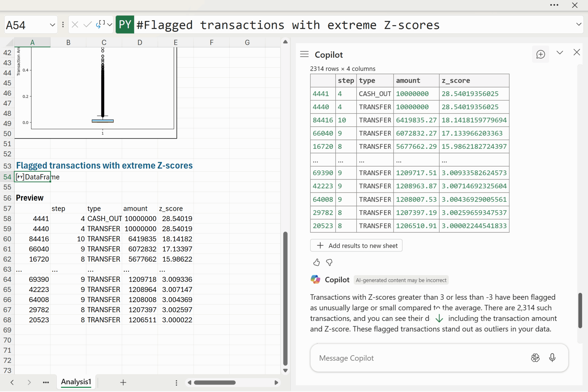Open the Copilot pane options chevron
The image size is (588, 392).
(x=560, y=53)
